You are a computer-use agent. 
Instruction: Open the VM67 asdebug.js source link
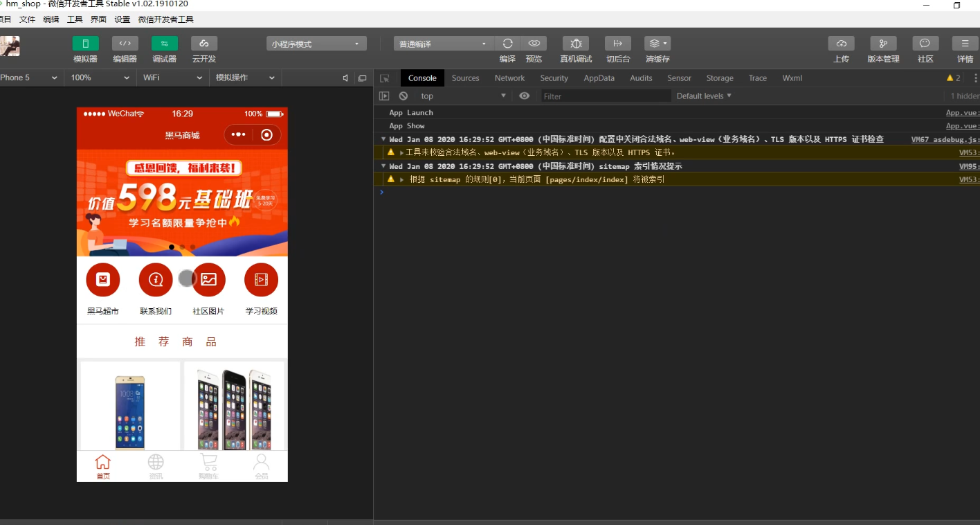pos(945,139)
